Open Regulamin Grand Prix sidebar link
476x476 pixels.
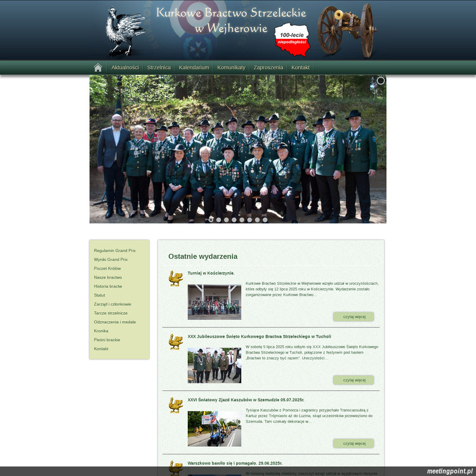115,251
